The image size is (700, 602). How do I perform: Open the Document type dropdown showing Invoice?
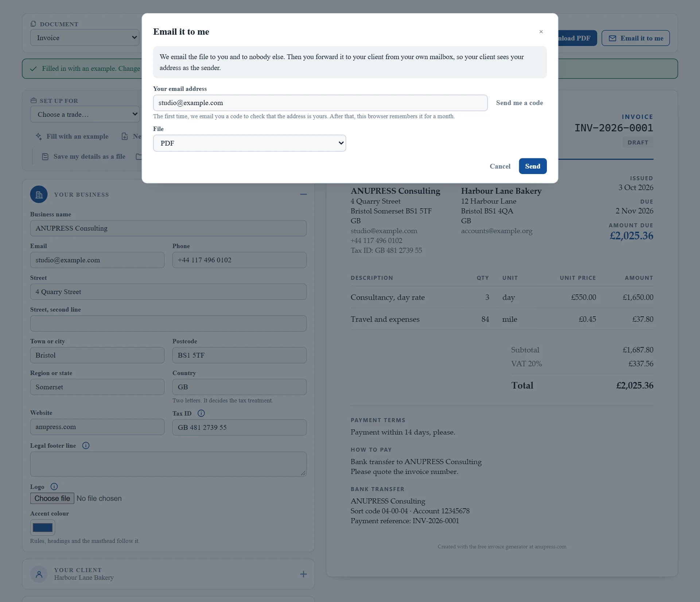(85, 38)
